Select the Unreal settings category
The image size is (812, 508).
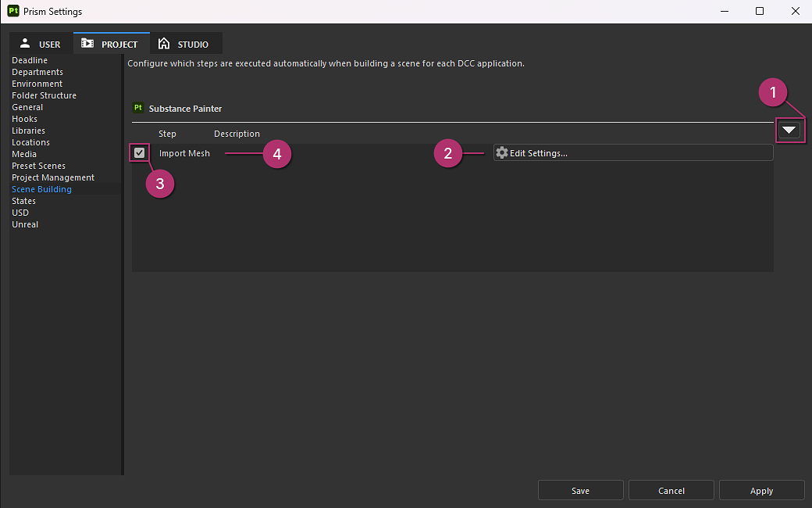pos(25,224)
